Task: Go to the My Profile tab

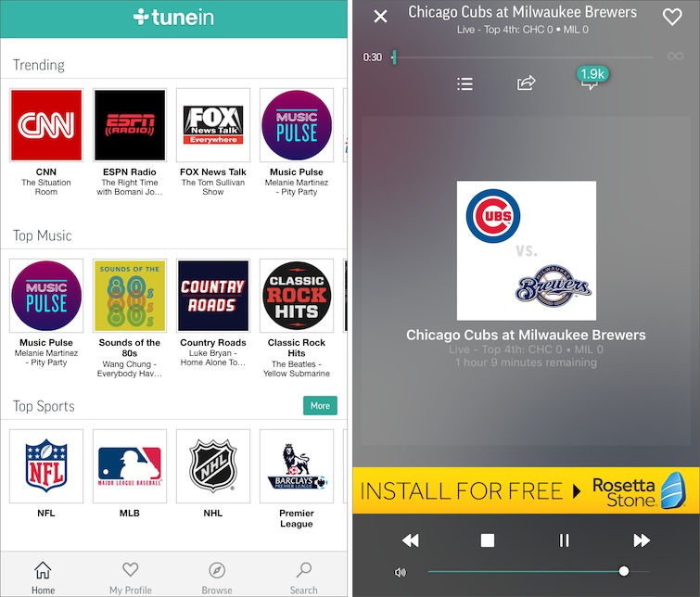Action: pyautogui.click(x=130, y=577)
